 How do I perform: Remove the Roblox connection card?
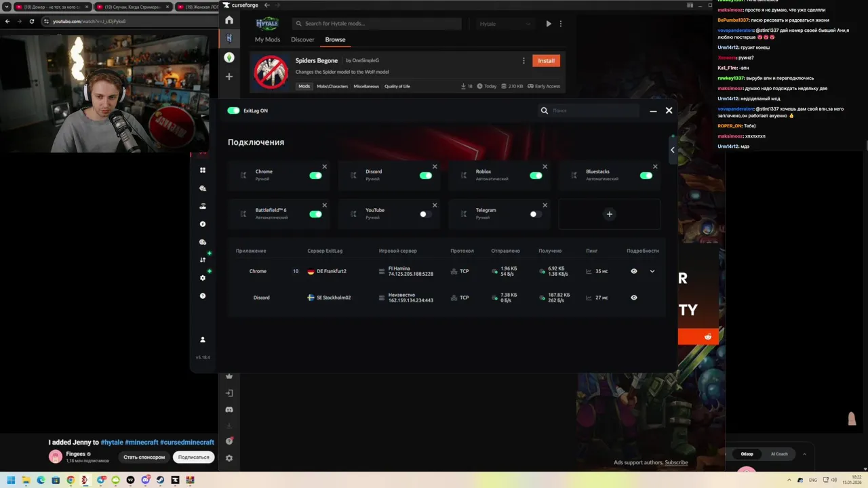(x=545, y=167)
